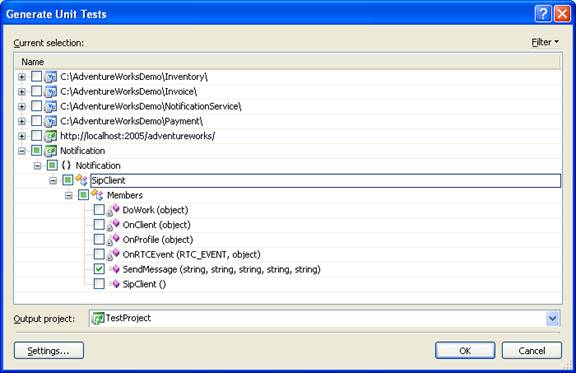Open the Filter dropdown menu
The width and height of the screenshot is (576, 373).
click(x=545, y=42)
